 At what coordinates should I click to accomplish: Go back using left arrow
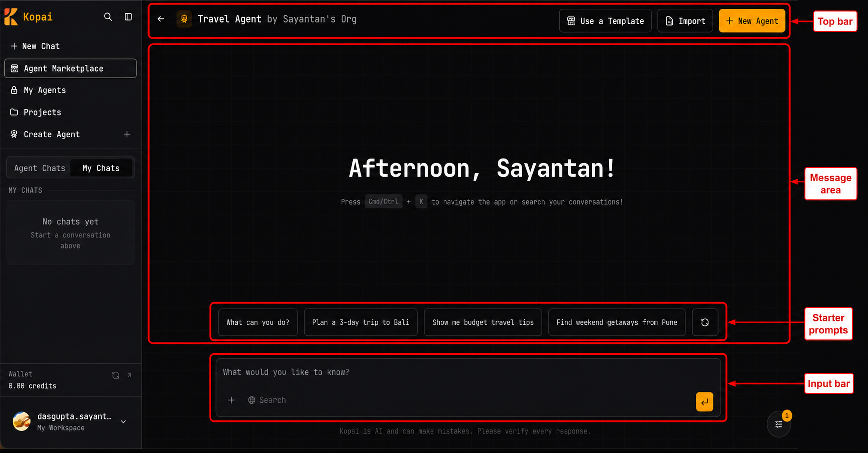point(161,19)
